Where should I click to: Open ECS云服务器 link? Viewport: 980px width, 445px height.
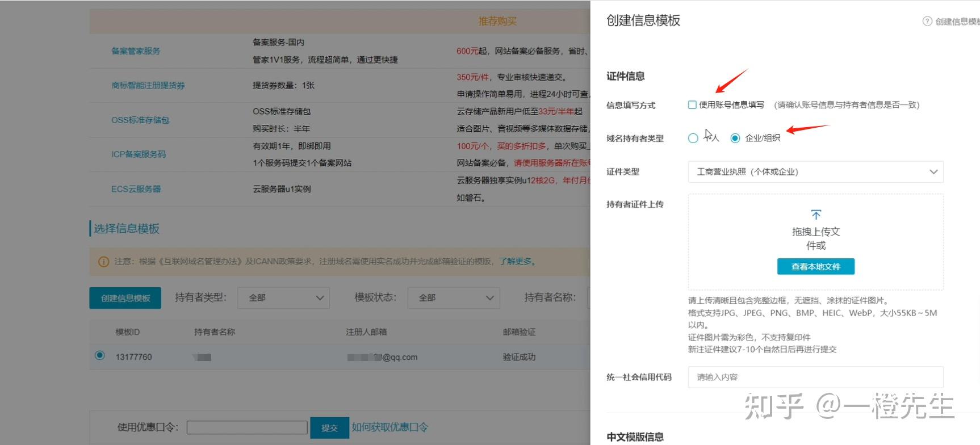(136, 189)
